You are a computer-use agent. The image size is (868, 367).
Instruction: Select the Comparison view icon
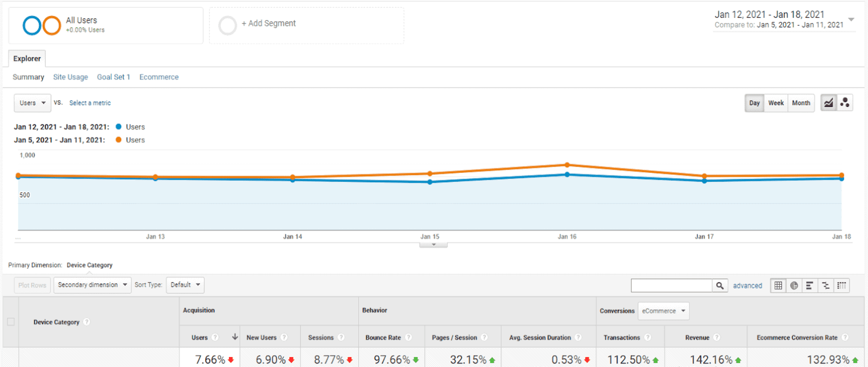click(x=826, y=285)
